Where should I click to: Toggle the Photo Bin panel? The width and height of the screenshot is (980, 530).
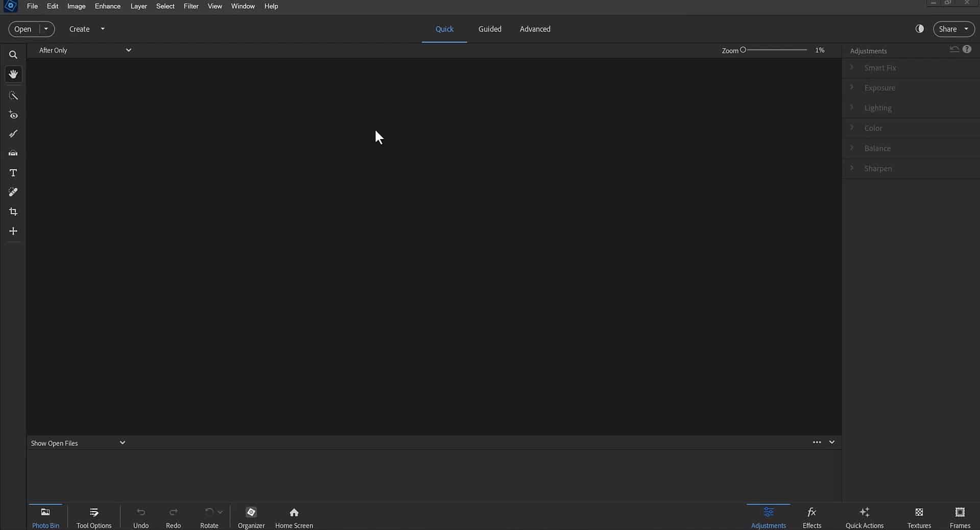(x=45, y=517)
